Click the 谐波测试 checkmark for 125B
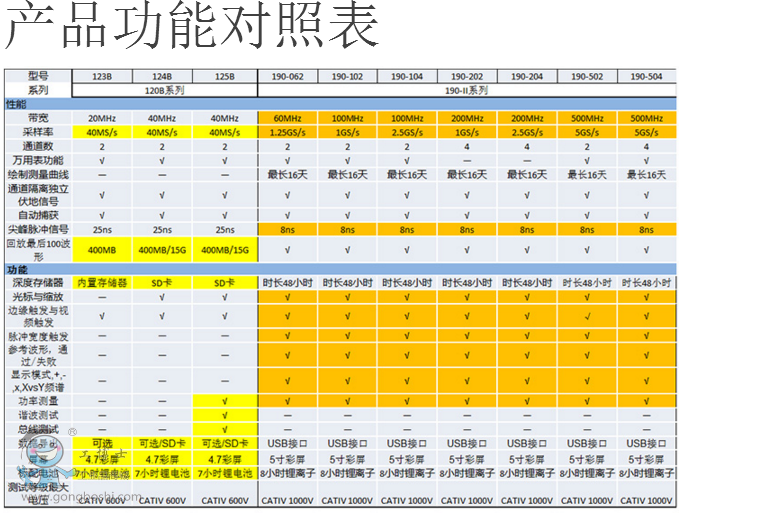Screen dimensions: 767x516 [225, 414]
